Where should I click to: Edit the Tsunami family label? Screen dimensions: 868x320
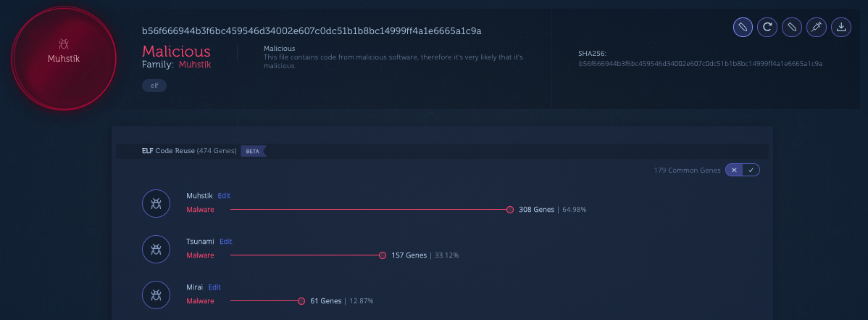coord(226,241)
